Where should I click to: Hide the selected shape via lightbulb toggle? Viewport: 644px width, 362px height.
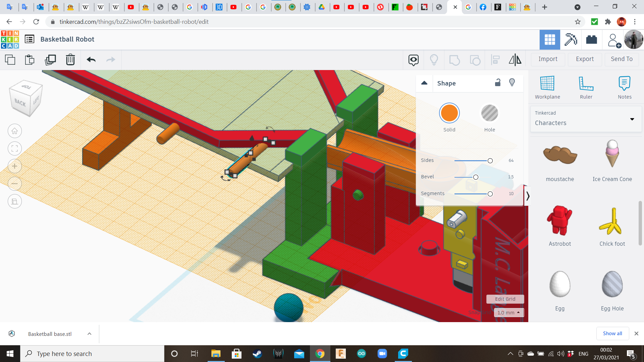[x=512, y=82]
